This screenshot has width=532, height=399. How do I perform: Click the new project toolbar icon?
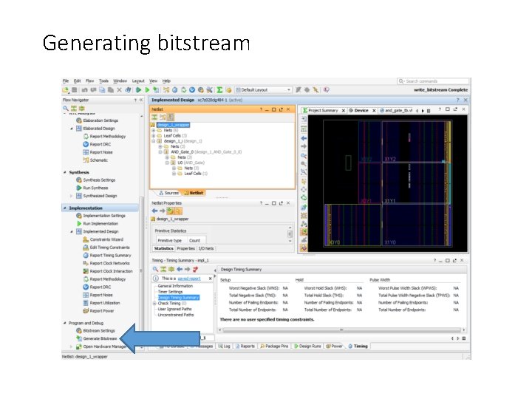tap(65, 90)
